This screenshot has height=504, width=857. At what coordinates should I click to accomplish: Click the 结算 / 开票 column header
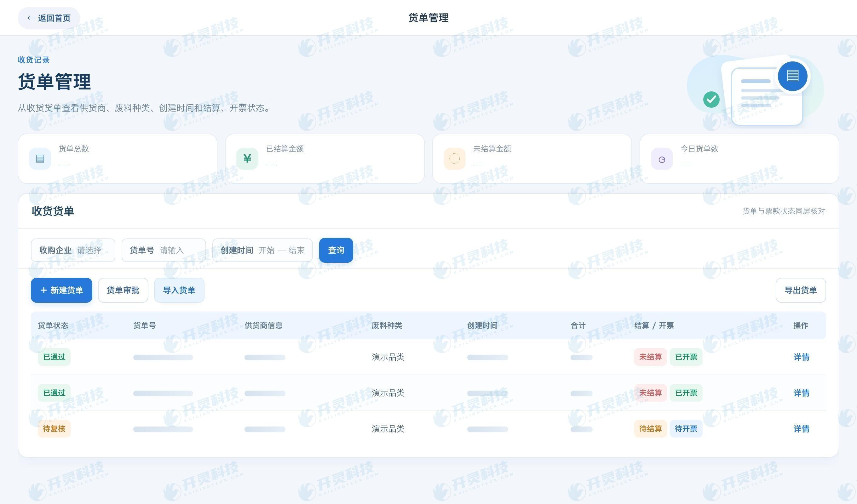click(654, 325)
